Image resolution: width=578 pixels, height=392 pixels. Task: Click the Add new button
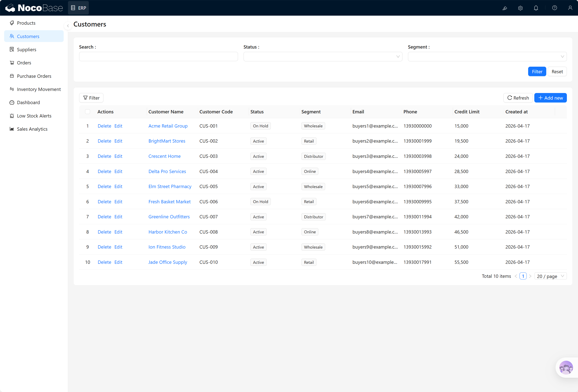click(550, 98)
